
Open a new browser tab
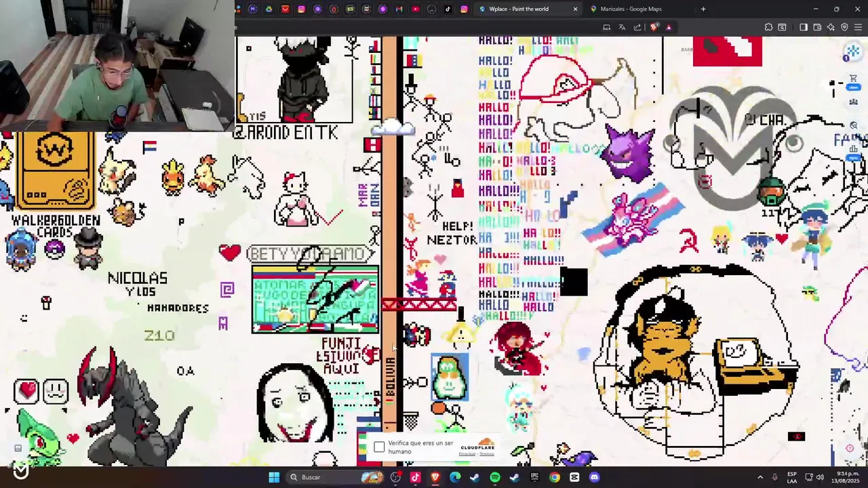point(703,9)
